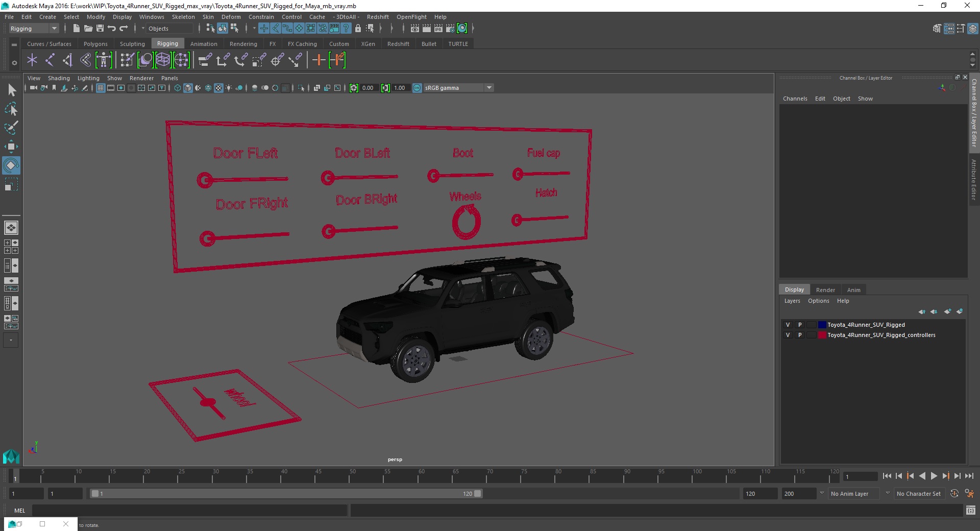Click the Undo arrow icon

point(112,29)
